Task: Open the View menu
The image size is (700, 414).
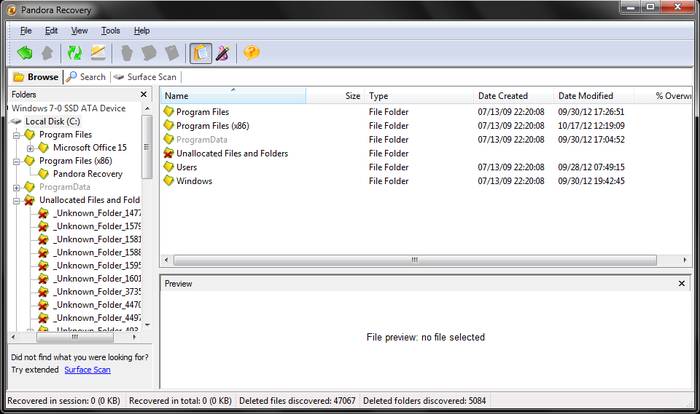Action: pyautogui.click(x=79, y=30)
